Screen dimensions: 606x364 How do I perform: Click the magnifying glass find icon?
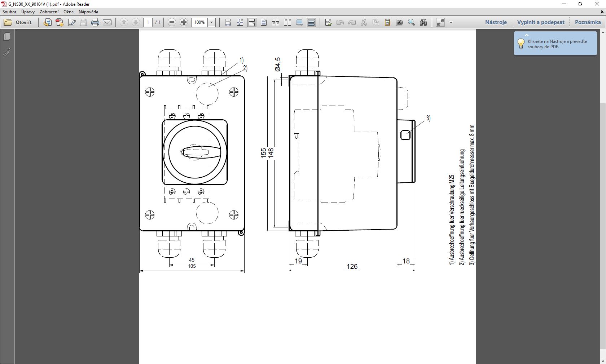point(411,22)
